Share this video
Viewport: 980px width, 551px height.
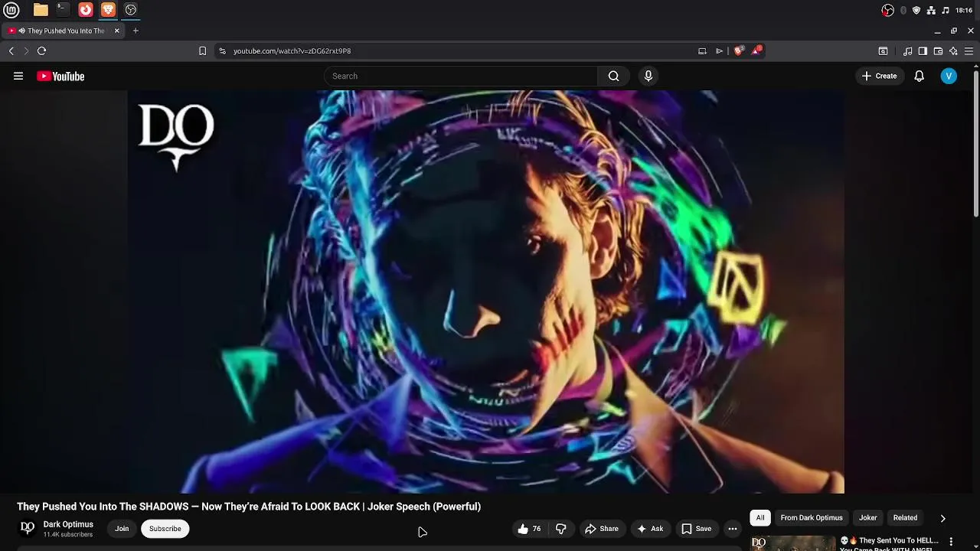[601, 529]
